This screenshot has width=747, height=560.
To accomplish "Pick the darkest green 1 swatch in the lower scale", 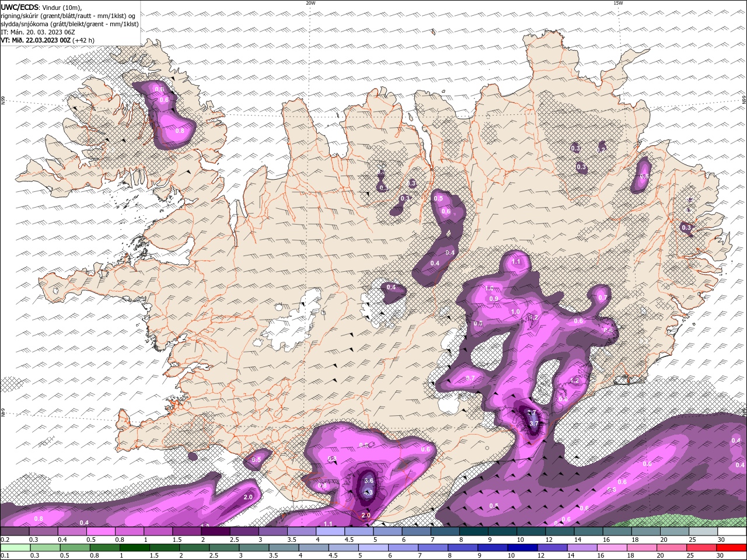I will tap(134, 548).
